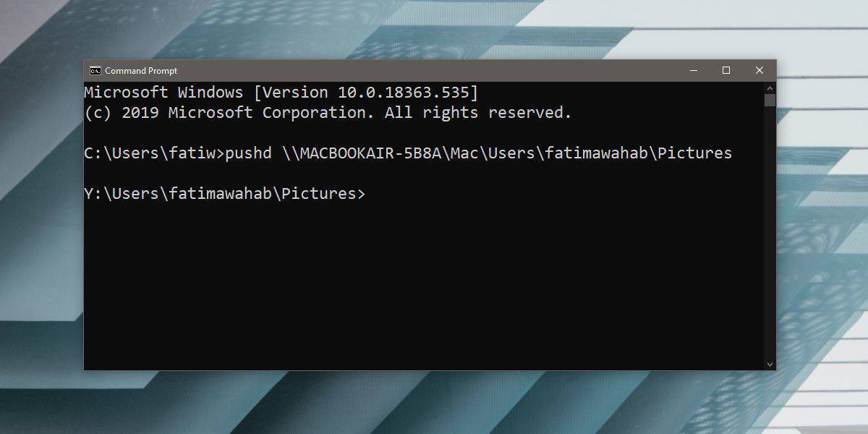Click the desktop wallpaper left of the window

[x=40, y=217]
